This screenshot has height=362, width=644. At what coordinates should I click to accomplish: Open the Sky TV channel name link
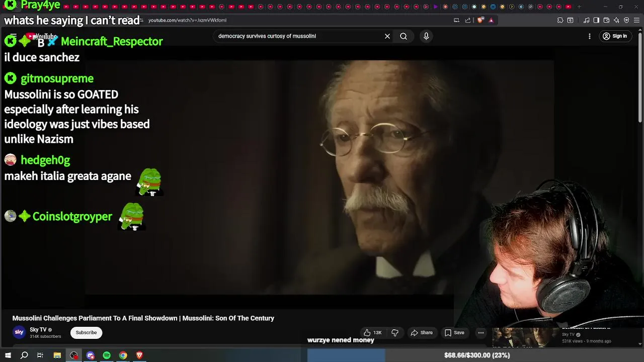[x=38, y=330]
